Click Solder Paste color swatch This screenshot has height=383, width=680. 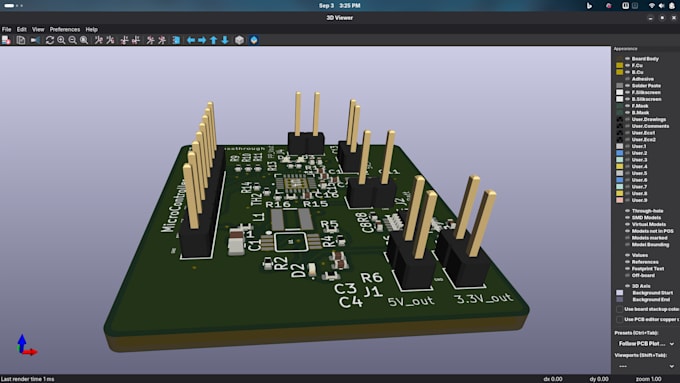[x=619, y=86]
